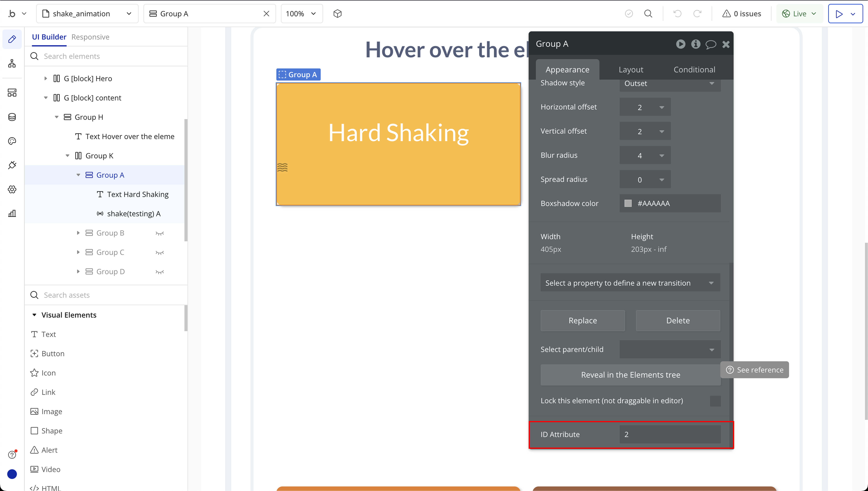
Task: Toggle visibility of Group D
Action: [160, 272]
